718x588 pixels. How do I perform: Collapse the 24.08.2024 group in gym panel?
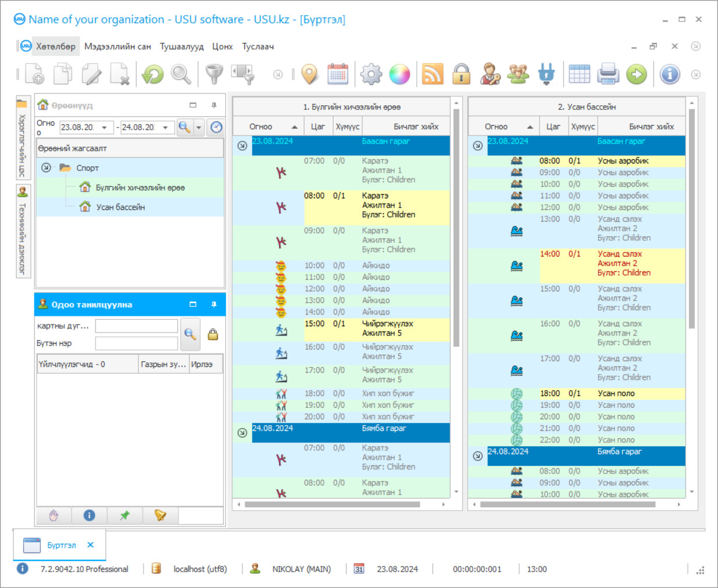(242, 433)
